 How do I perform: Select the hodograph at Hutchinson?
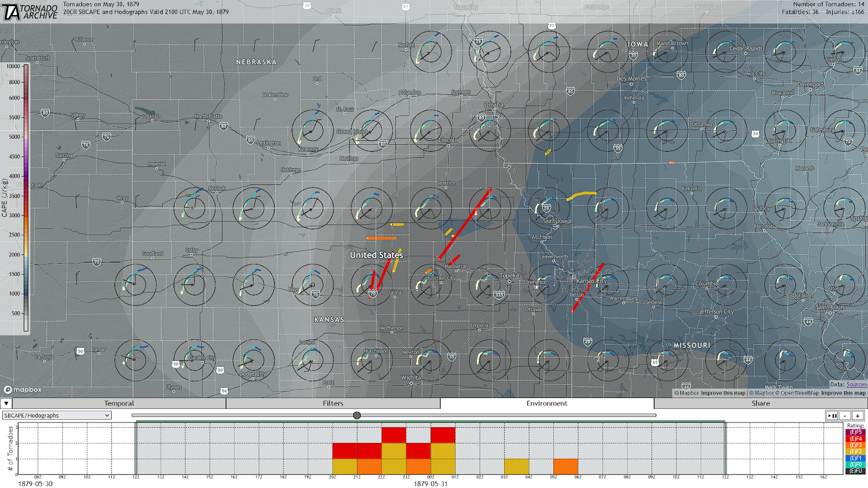372,361
